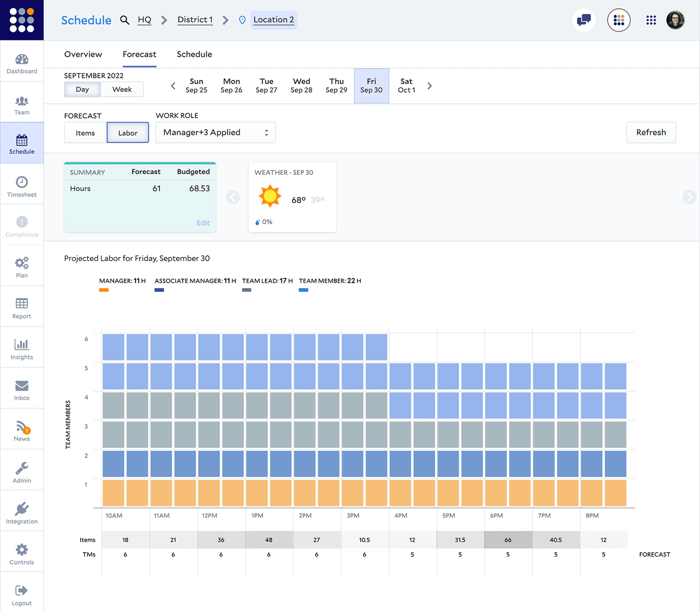Open the Forecast tab
The height and width of the screenshot is (612, 700).
pyautogui.click(x=140, y=54)
